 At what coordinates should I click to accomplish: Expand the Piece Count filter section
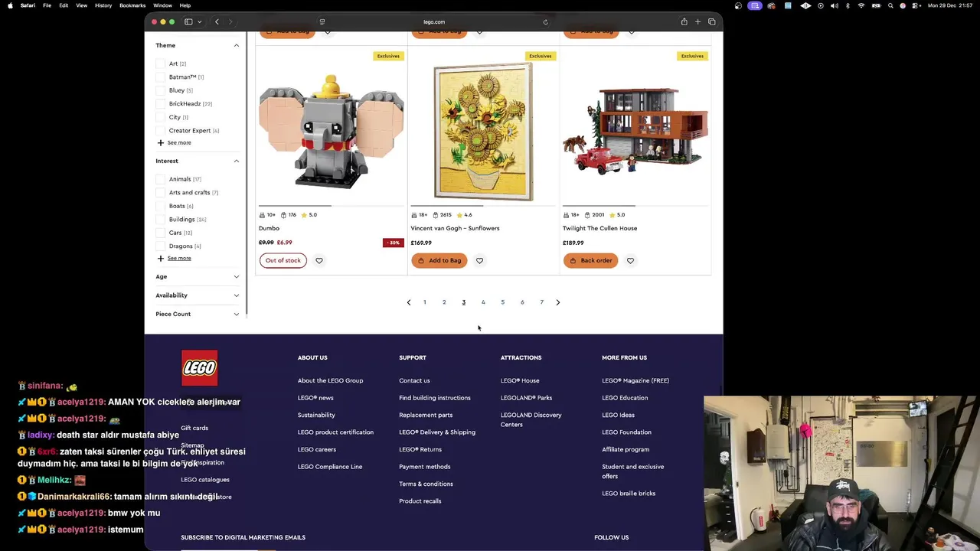pos(236,314)
